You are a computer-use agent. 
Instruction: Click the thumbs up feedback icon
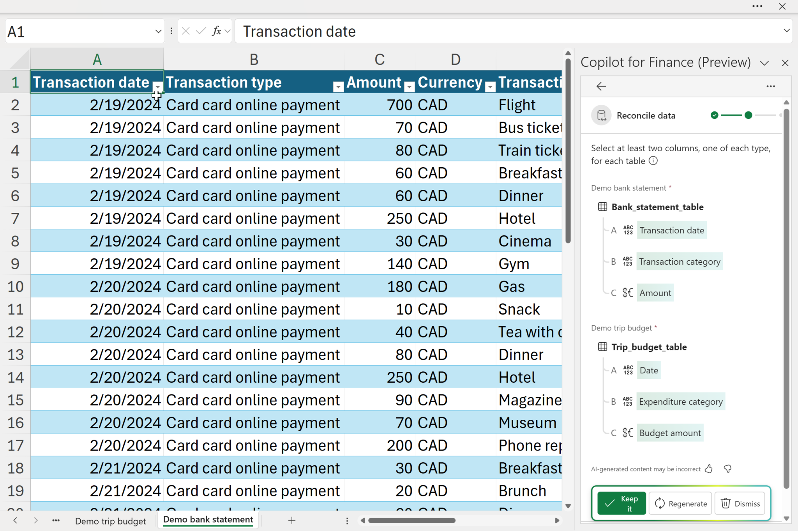pos(709,469)
